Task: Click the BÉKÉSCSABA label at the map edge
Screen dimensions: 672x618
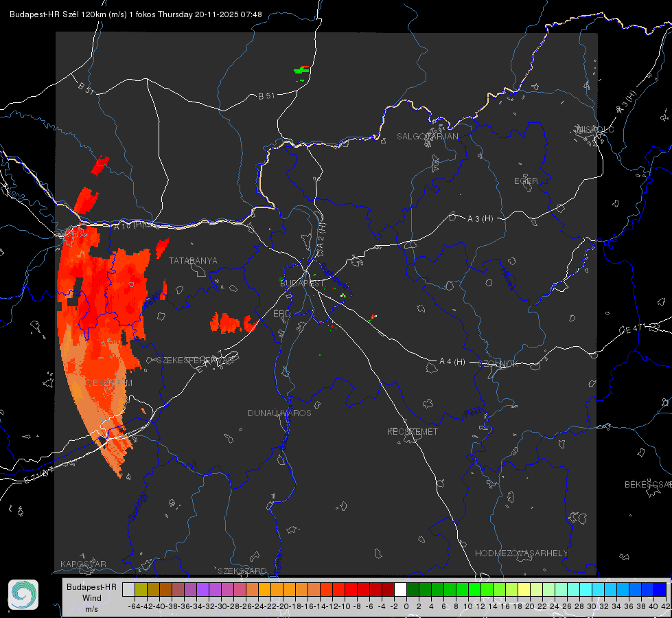Action: pyautogui.click(x=647, y=484)
